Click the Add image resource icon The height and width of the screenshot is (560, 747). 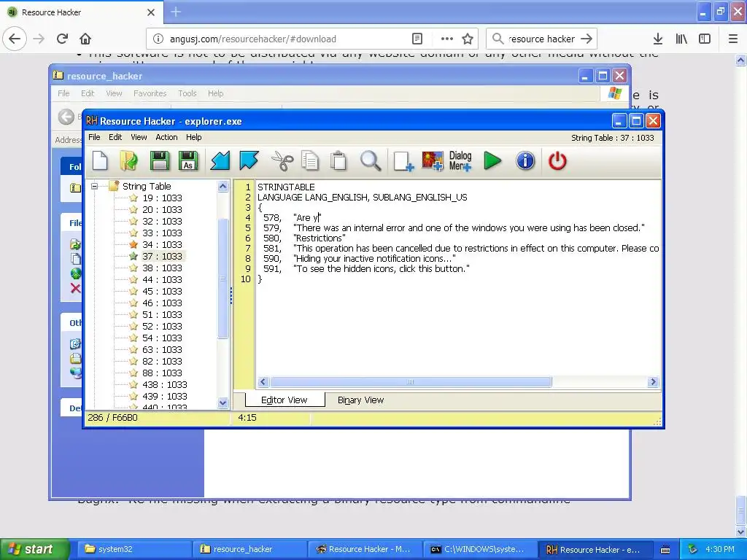(432, 161)
